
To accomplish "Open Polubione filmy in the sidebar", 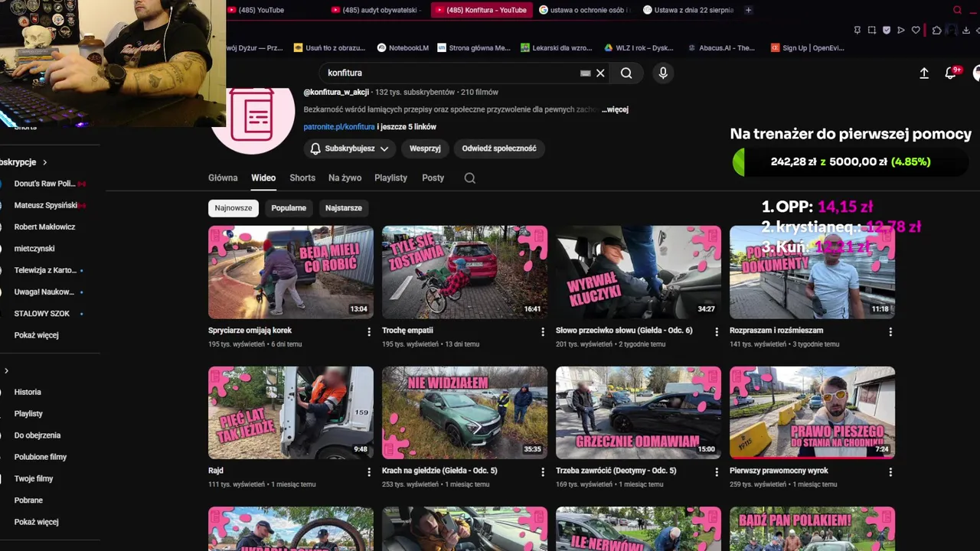I will click(40, 457).
